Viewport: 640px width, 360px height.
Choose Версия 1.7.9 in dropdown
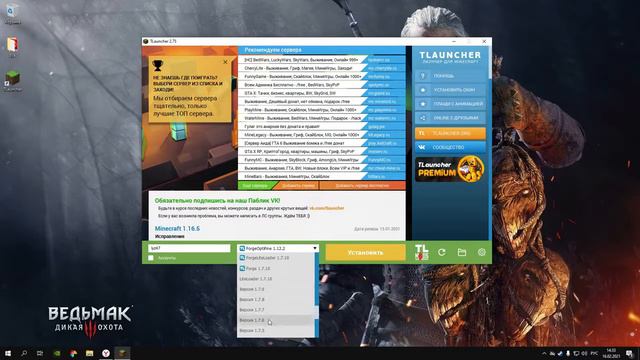click(x=276, y=289)
